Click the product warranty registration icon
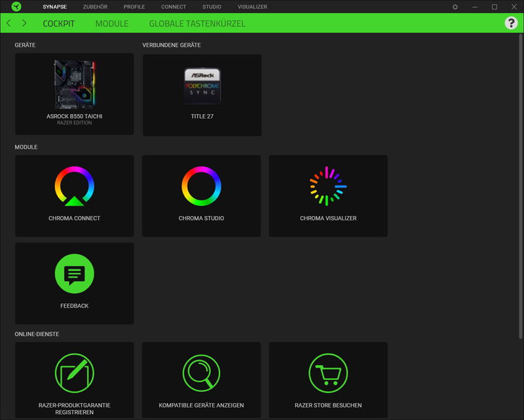524x420 pixels. pyautogui.click(x=74, y=373)
